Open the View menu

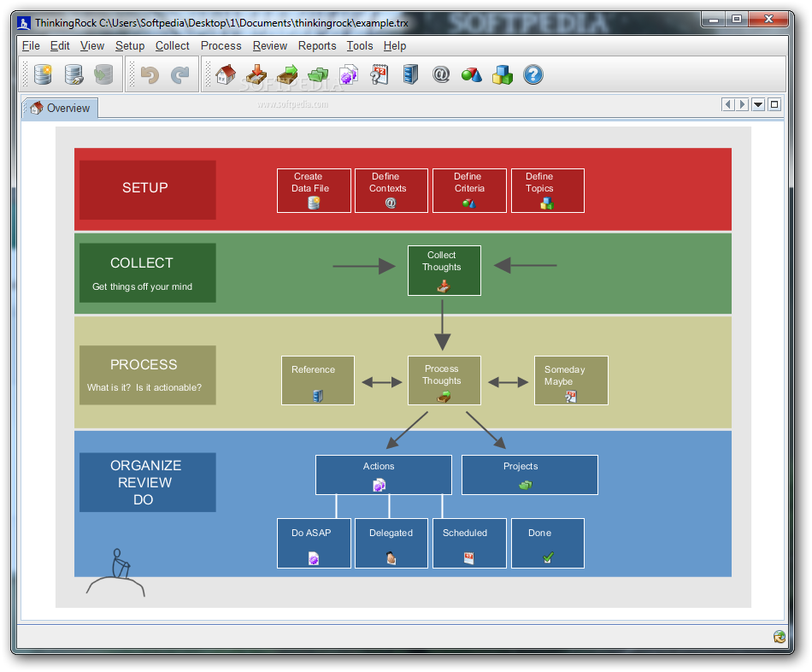[92, 45]
